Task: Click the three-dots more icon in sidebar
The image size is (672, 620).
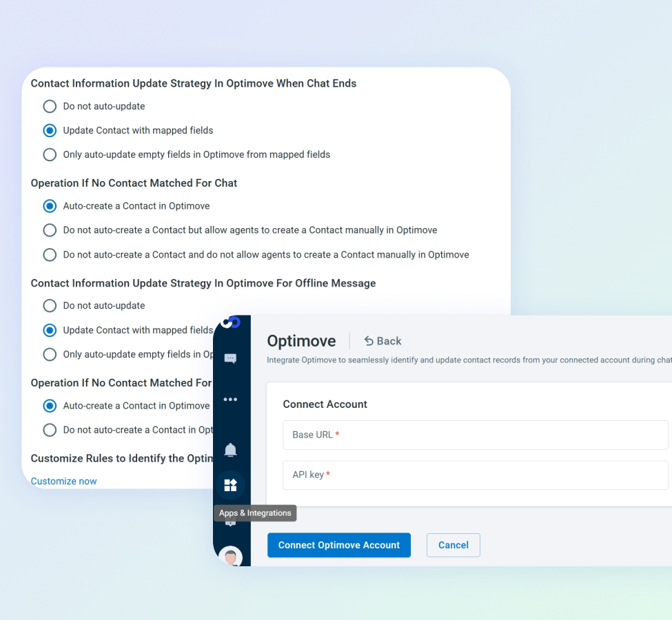Action: 231,400
